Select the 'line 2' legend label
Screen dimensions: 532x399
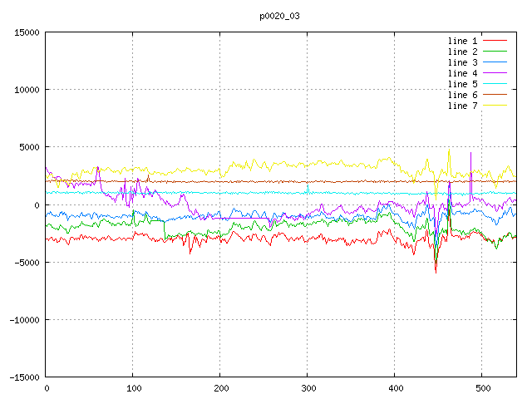pos(462,52)
